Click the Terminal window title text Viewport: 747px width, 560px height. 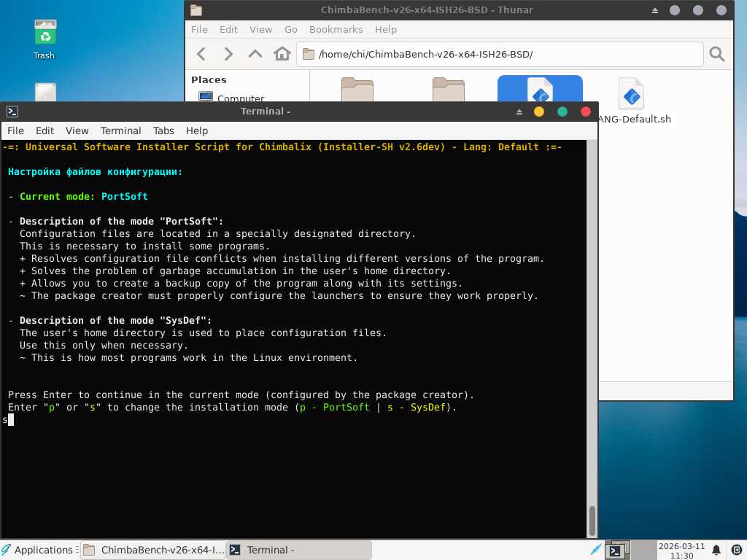[266, 112]
